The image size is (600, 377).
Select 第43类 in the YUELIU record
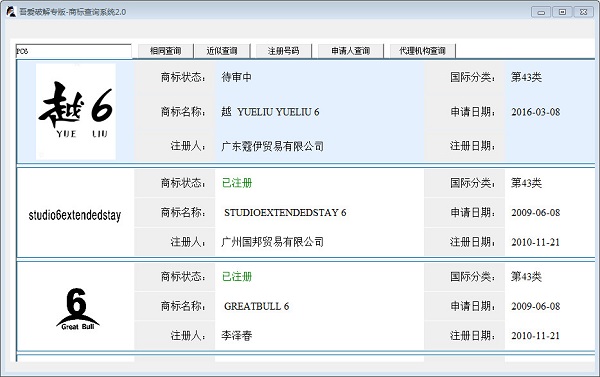click(527, 77)
